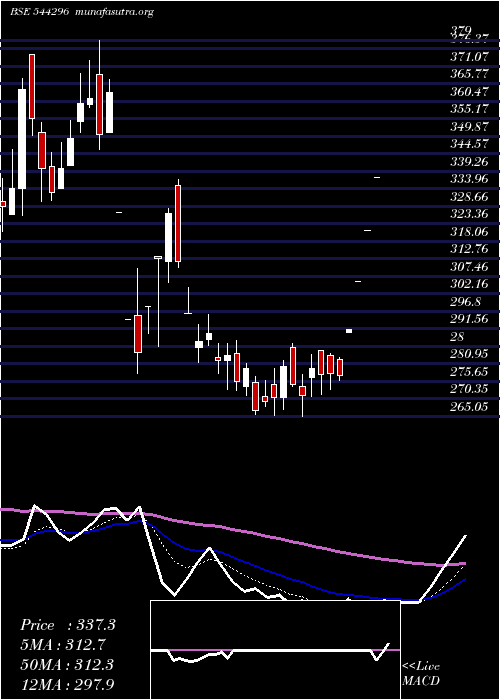This screenshot has height=700, width=500.
Task: Click the Price : 337.3 readout
Action: tap(68, 625)
